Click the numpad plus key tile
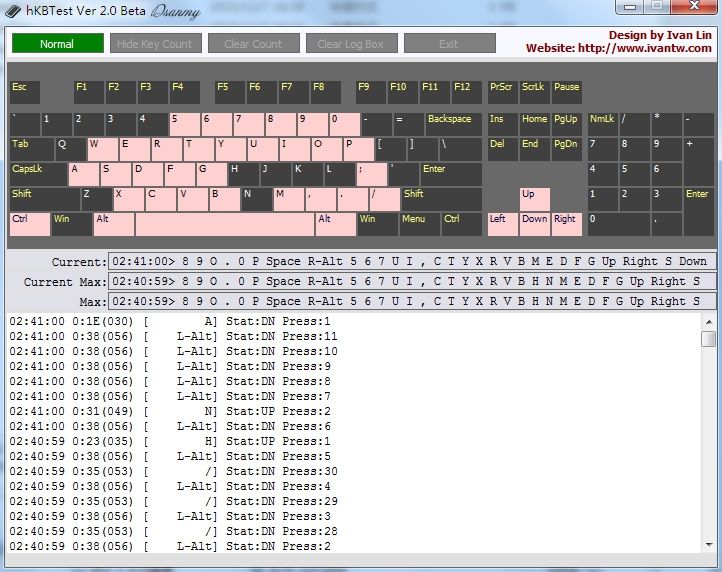The width and height of the screenshot is (722, 572). pyautogui.click(x=699, y=162)
